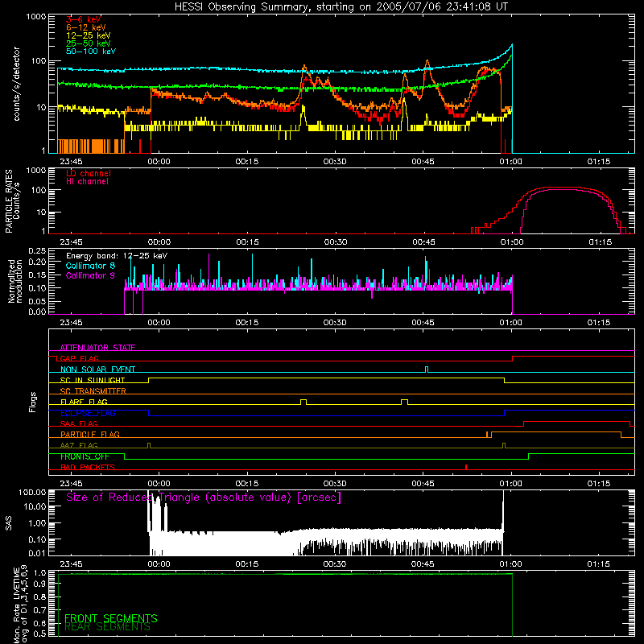The height and width of the screenshot is (644, 644).
Task: Select the red 3-6 keV legend label
Action: pyautogui.click(x=84, y=19)
